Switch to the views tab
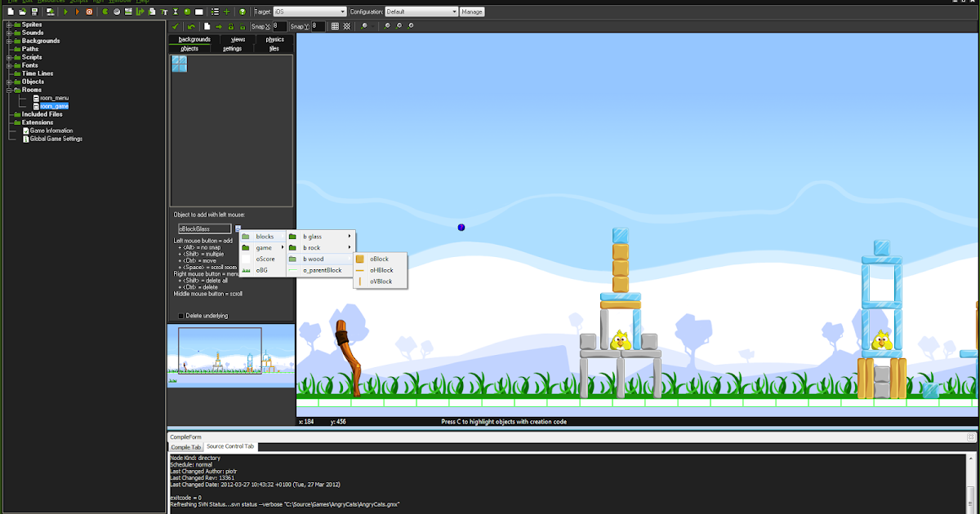Viewport: 980px width, 514px height. pyautogui.click(x=238, y=39)
